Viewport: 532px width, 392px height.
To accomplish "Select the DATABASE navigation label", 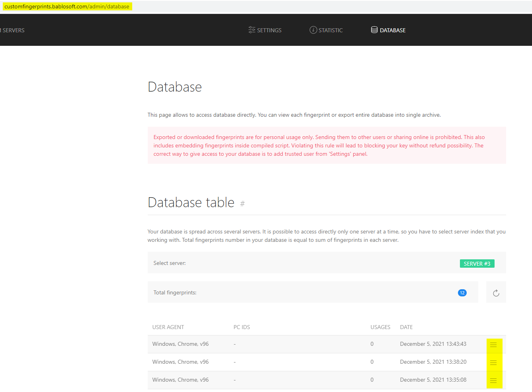I will [393, 30].
